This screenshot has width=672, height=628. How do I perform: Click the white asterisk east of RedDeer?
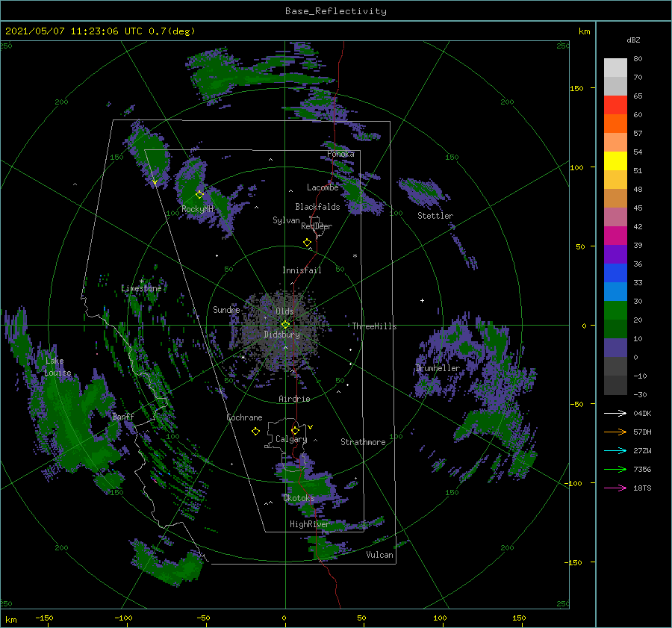[355, 256]
